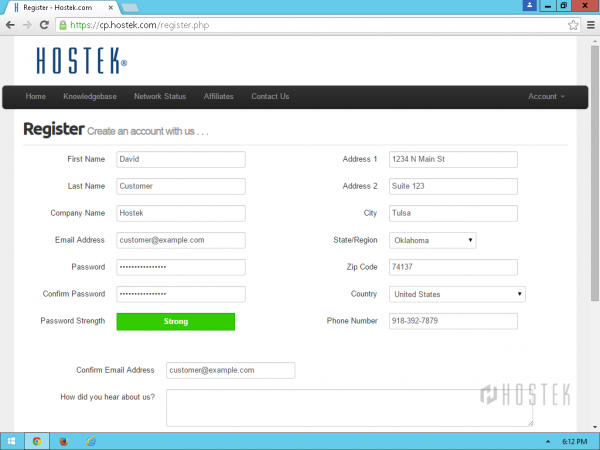The image size is (600, 450).
Task: Visit the Affiliates link
Action: point(218,97)
